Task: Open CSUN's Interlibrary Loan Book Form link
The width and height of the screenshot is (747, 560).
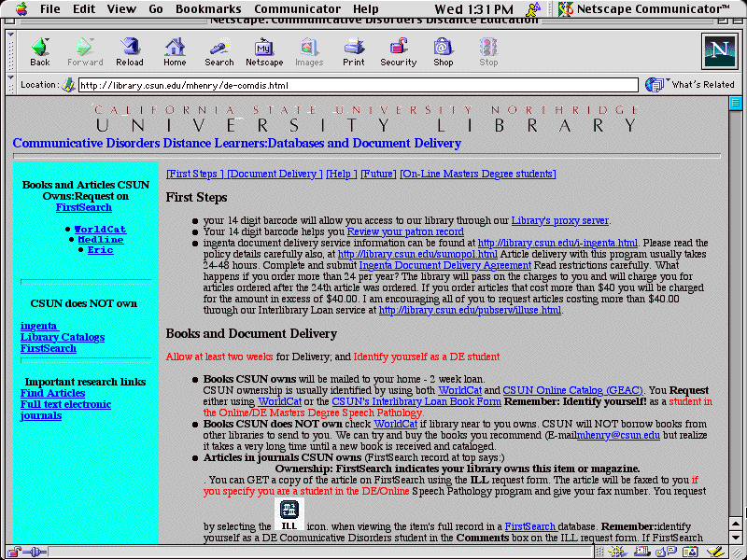Action: (416, 401)
